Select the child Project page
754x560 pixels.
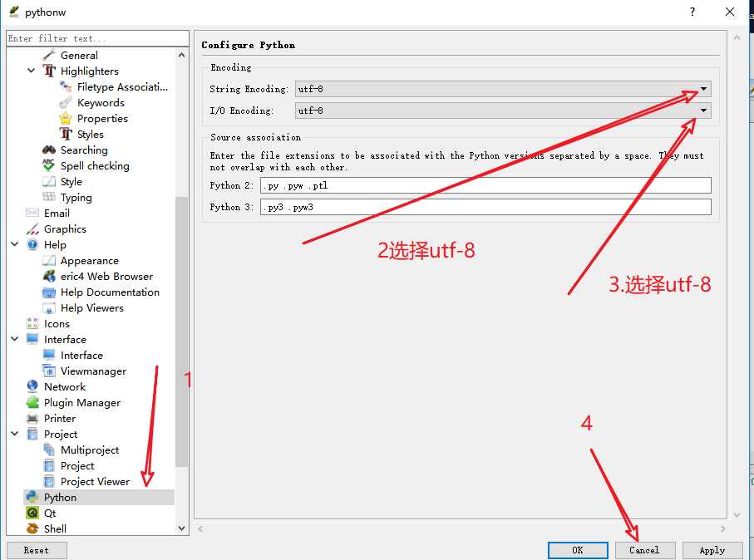click(77, 466)
